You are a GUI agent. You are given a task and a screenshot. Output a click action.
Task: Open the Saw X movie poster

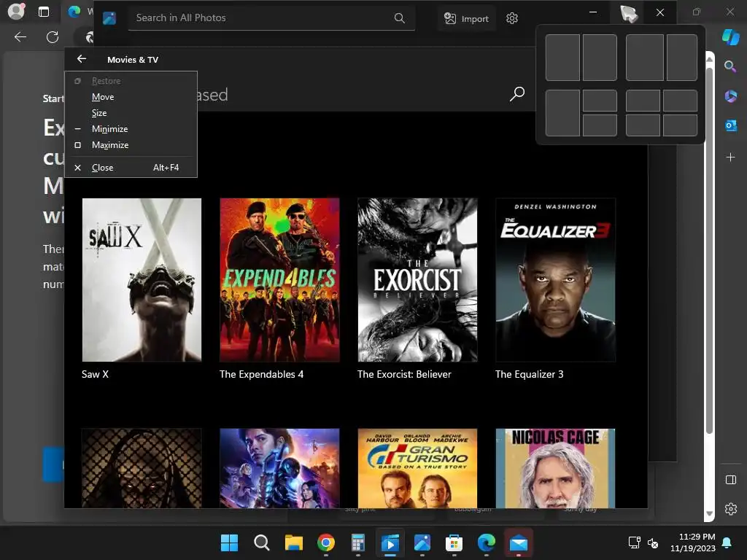coord(142,280)
